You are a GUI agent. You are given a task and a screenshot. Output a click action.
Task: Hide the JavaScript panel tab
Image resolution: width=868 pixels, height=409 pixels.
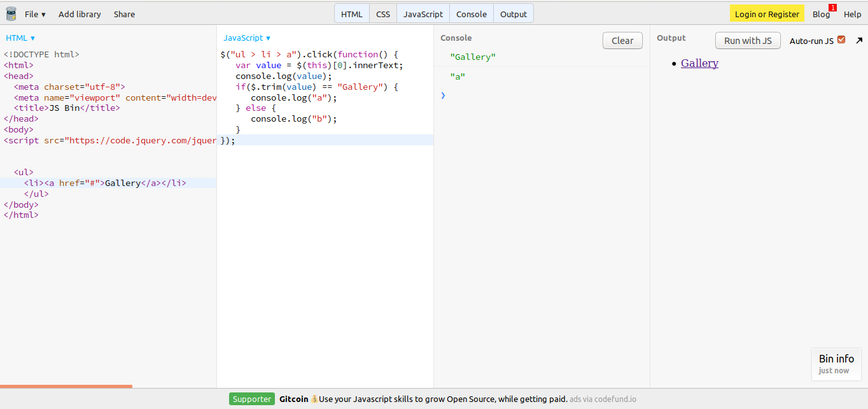point(423,14)
